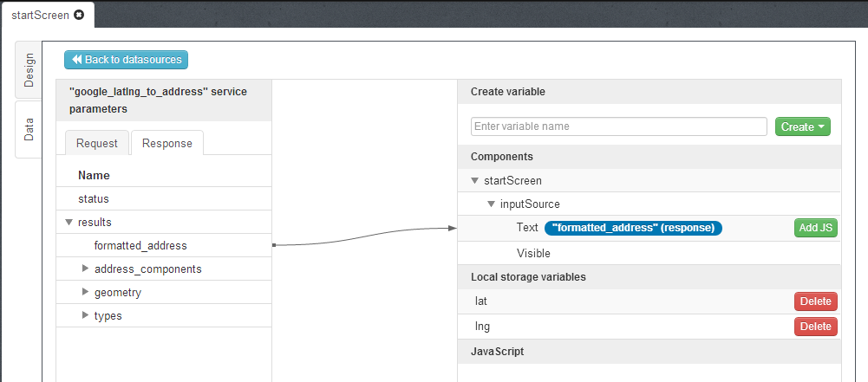
Task: Select the formatted_address response mapping badge
Action: coord(633,228)
